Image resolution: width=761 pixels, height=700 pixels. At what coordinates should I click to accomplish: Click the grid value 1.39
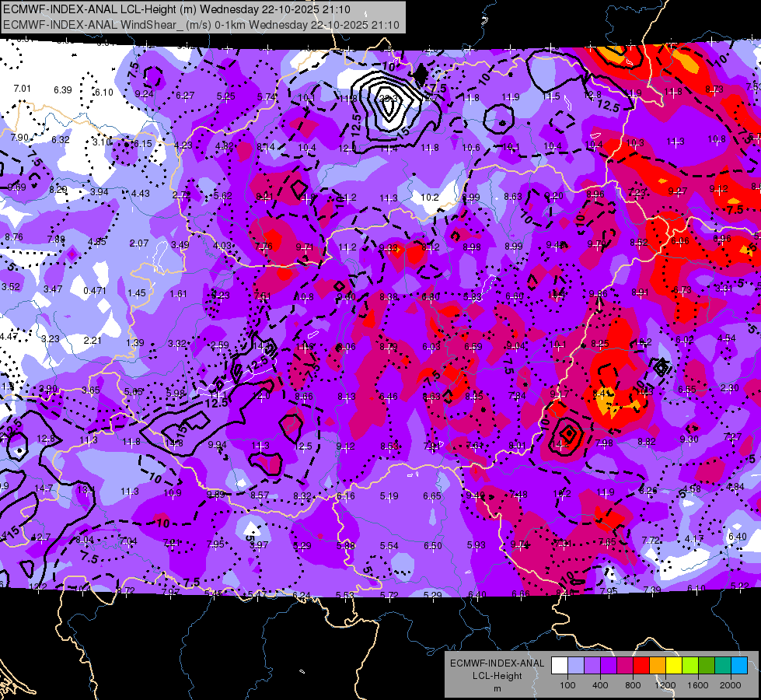pyautogui.click(x=135, y=342)
